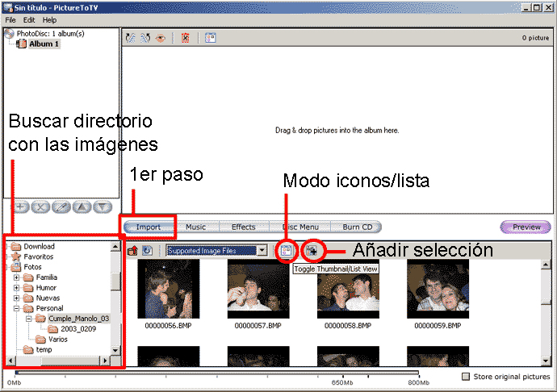Switch to the Burn CD tab
Screen dimensions: 557x392
pyautogui.click(x=356, y=227)
